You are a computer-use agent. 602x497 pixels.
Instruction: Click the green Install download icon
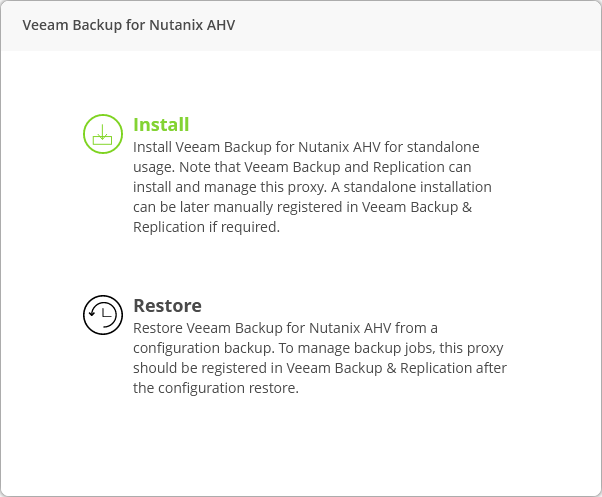click(x=102, y=134)
